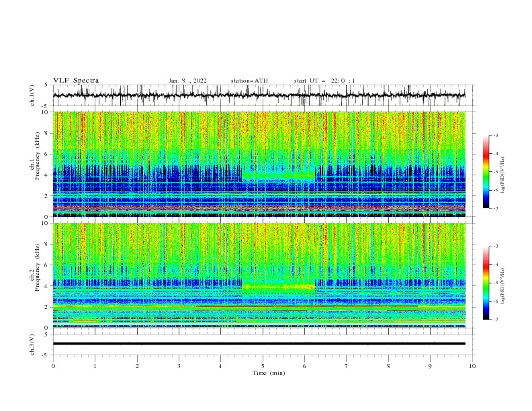Select the date text "Jan. 8 , 2022"

(187, 81)
